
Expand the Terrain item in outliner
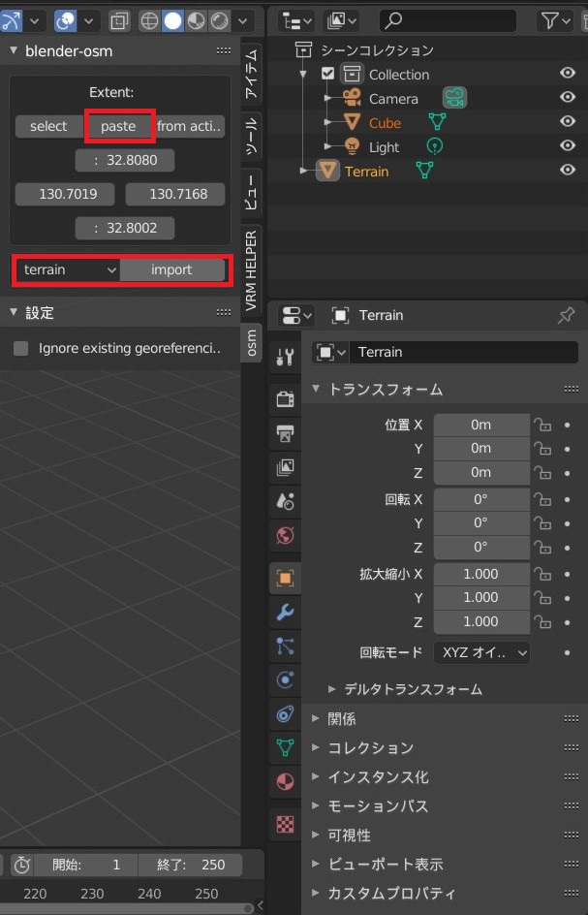click(302, 171)
